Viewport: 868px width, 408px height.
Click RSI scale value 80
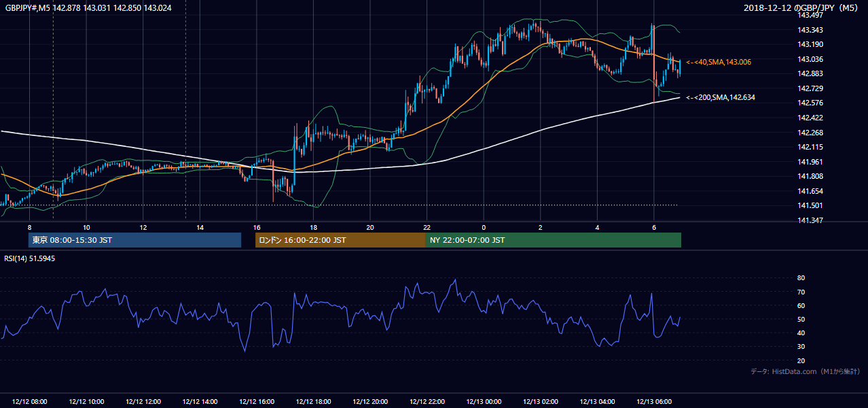coord(801,278)
